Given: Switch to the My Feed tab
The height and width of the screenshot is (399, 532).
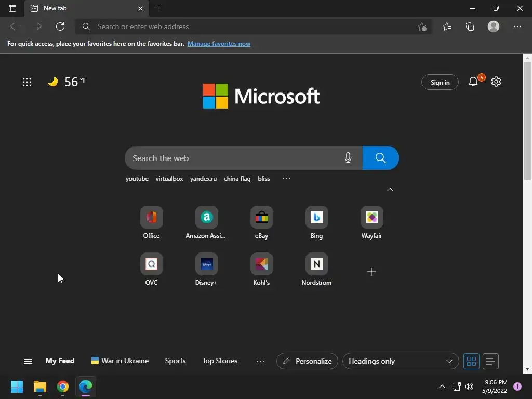Looking at the screenshot, I should pyautogui.click(x=60, y=361).
